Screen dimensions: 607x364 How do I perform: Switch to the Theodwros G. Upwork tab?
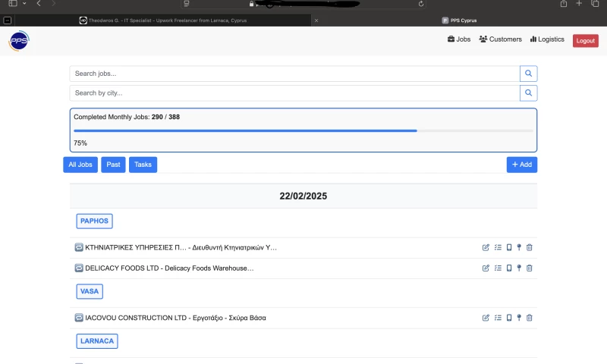pos(163,20)
